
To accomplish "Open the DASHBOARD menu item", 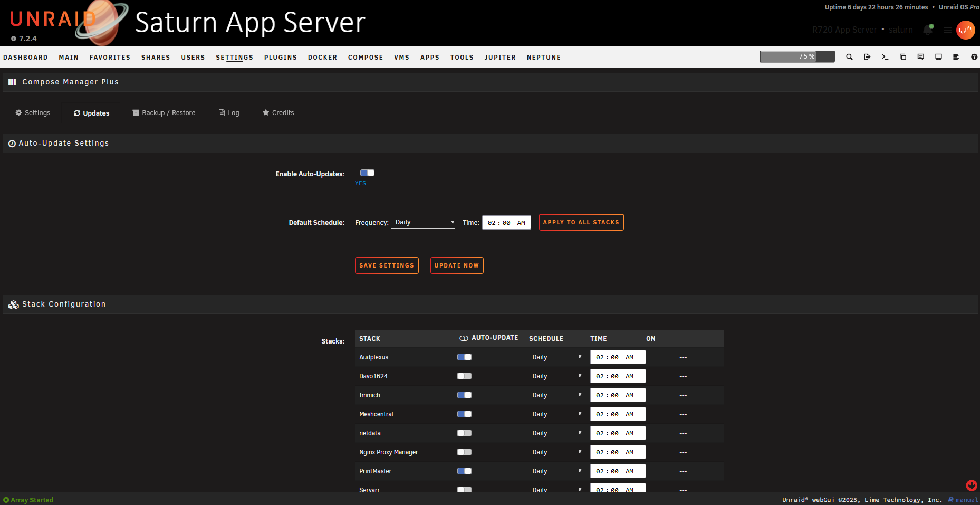I will pyautogui.click(x=25, y=58).
